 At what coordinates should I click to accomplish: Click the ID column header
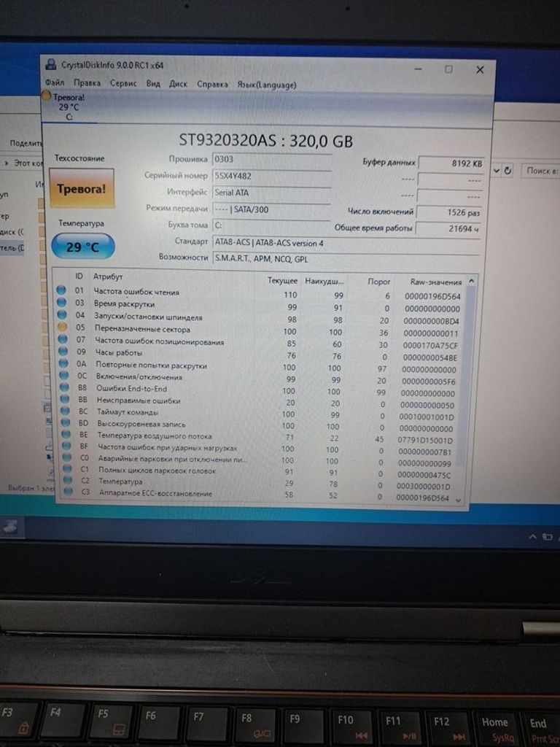79,276
